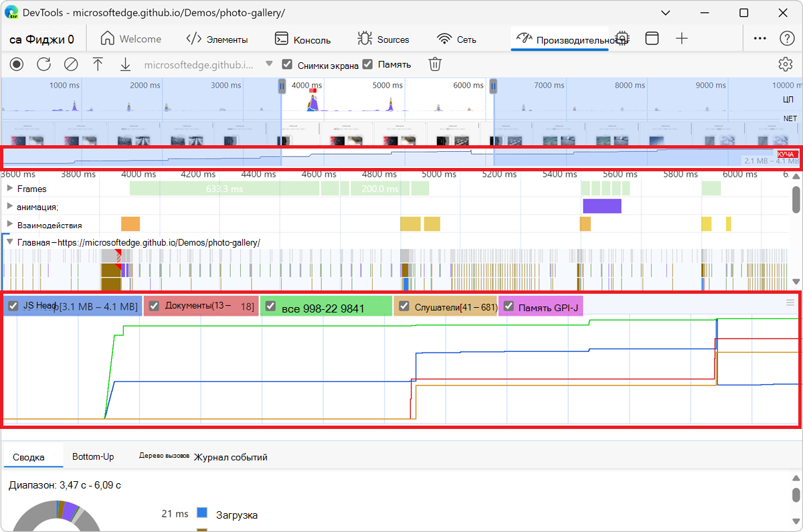Select the purple animation bar
Viewport: 803px width, 532px height.
tap(602, 206)
